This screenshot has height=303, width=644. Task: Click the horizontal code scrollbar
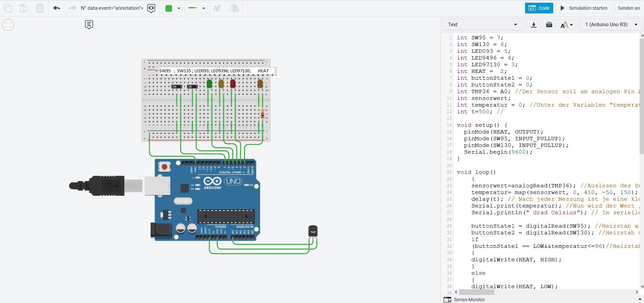pos(477,292)
